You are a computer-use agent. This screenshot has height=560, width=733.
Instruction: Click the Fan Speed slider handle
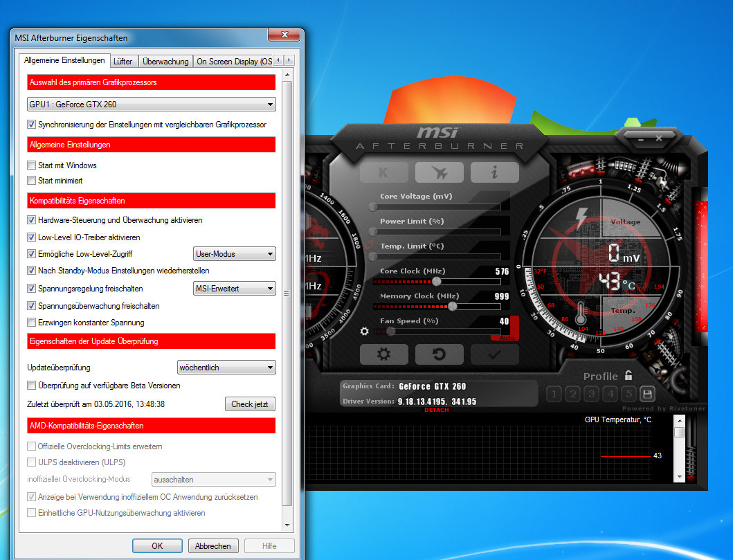click(x=391, y=332)
